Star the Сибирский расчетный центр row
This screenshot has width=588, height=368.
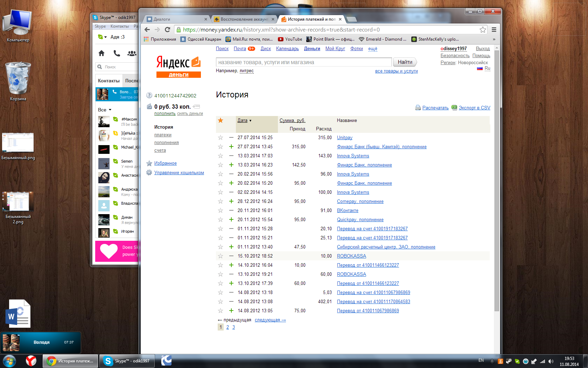220,247
